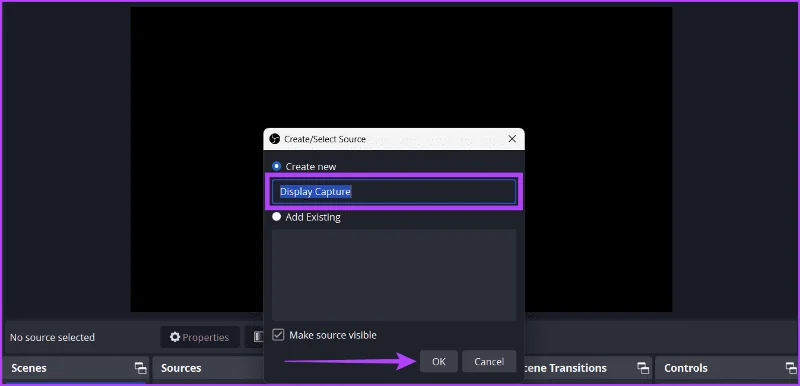Click the Scenes panel title

click(29, 368)
